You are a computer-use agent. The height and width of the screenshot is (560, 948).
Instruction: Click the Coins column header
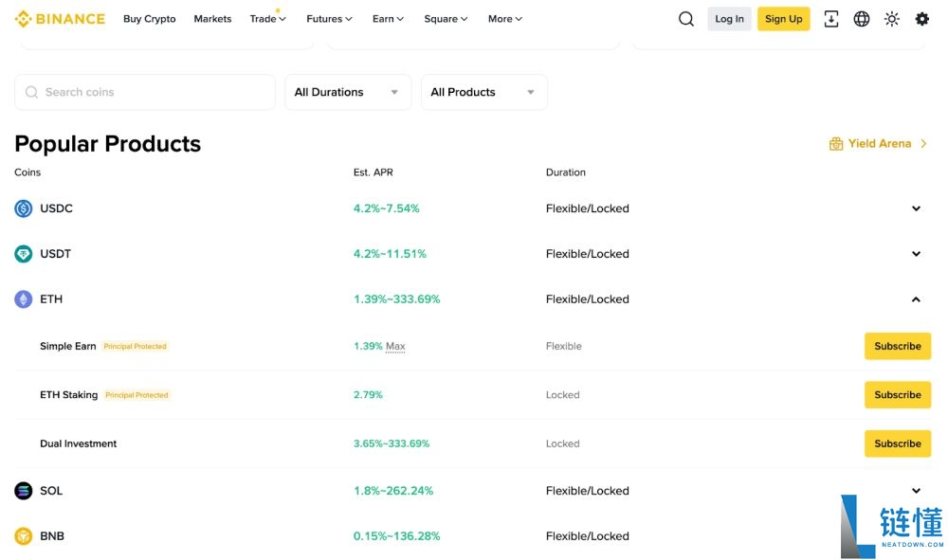tap(27, 172)
